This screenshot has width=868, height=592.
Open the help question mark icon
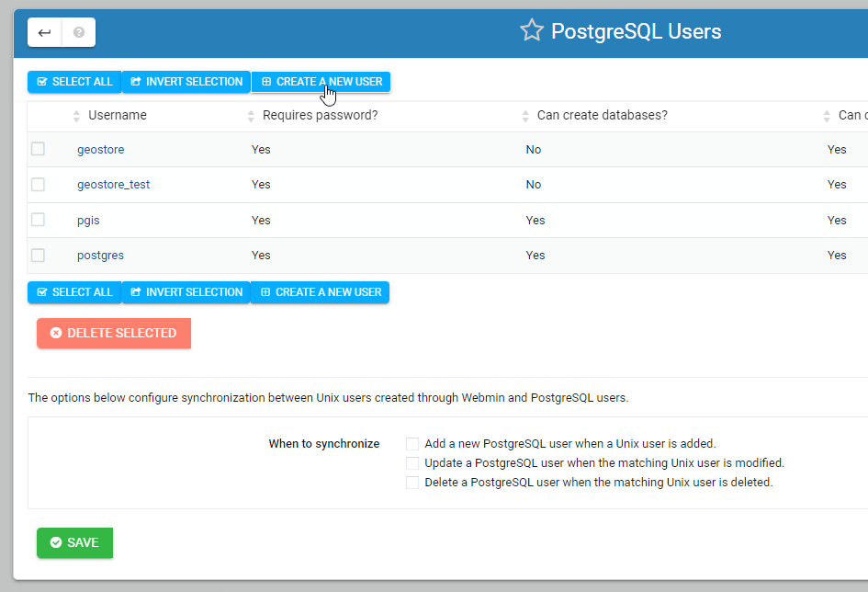(79, 32)
